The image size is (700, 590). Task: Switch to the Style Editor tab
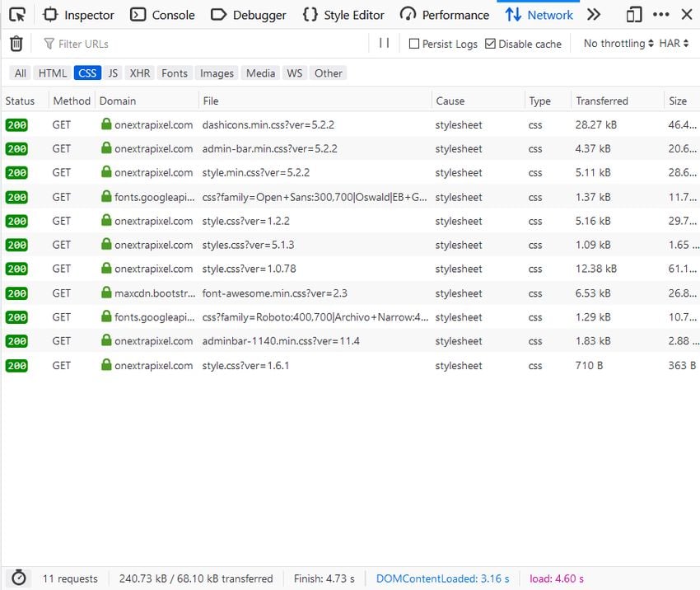point(343,14)
